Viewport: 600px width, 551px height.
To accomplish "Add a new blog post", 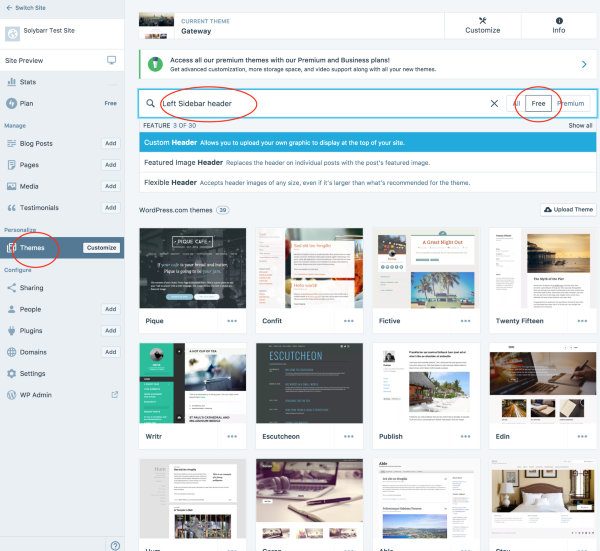I will [111, 144].
